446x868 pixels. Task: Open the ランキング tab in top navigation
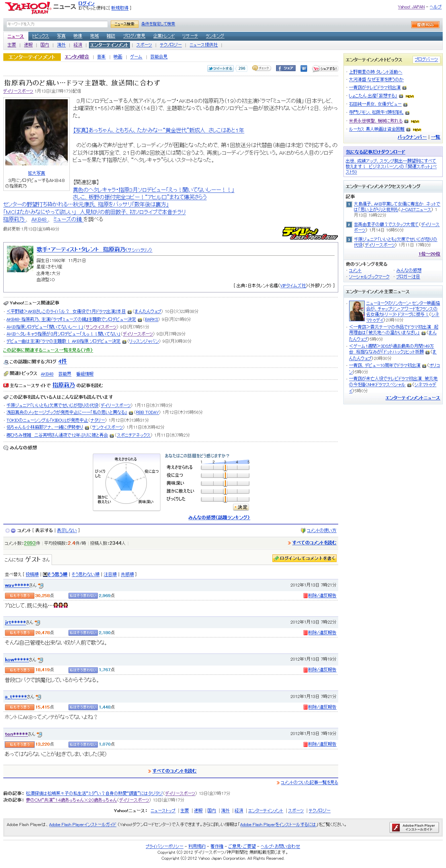tap(215, 36)
